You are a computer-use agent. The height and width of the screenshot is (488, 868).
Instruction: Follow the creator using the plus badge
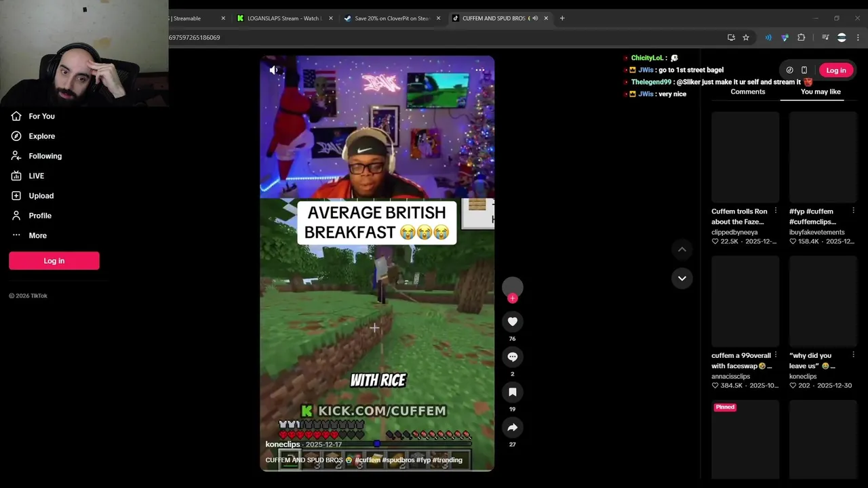513,298
